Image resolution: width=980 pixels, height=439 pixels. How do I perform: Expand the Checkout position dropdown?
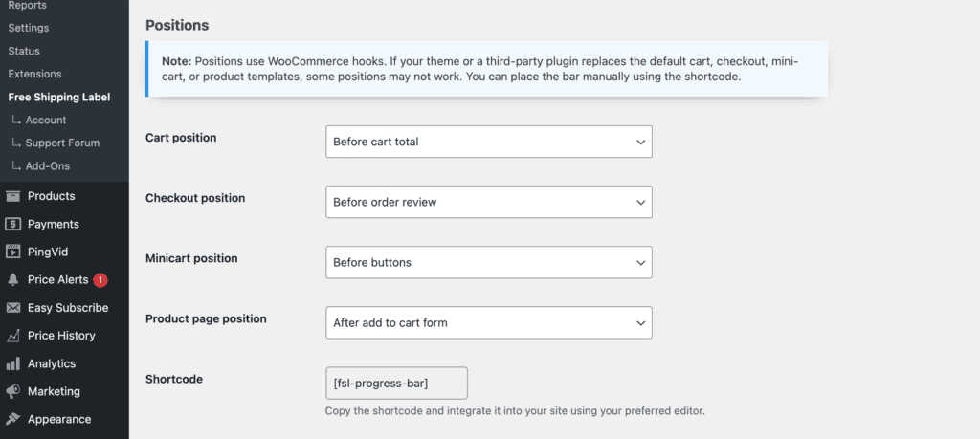[x=488, y=202]
